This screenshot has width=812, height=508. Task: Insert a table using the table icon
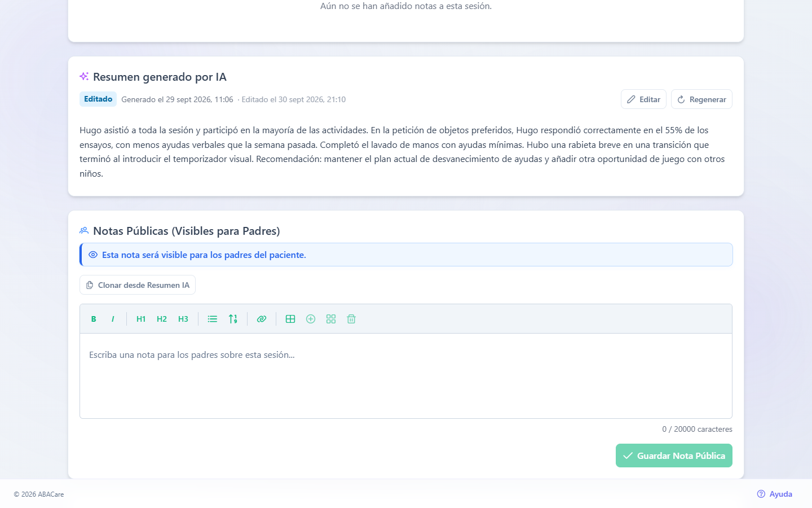[x=290, y=319]
